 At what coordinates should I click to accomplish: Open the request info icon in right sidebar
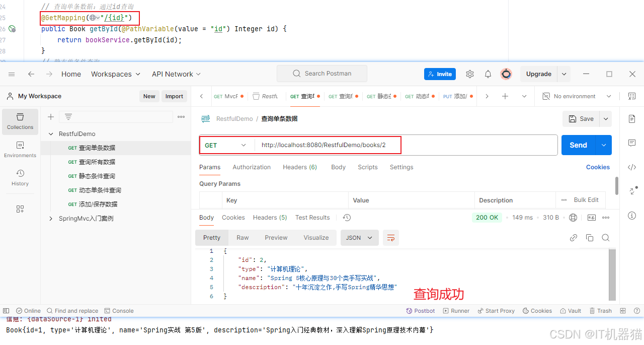(632, 216)
